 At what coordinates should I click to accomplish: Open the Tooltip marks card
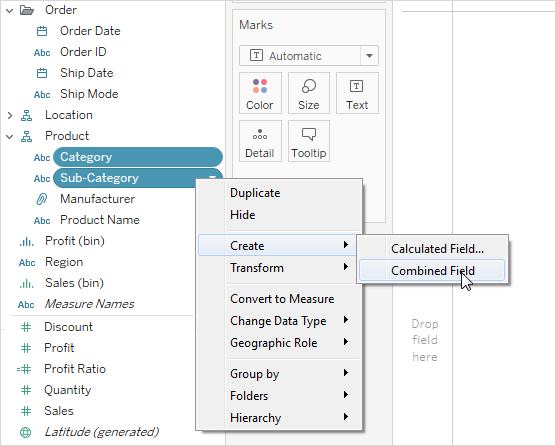pos(309,141)
